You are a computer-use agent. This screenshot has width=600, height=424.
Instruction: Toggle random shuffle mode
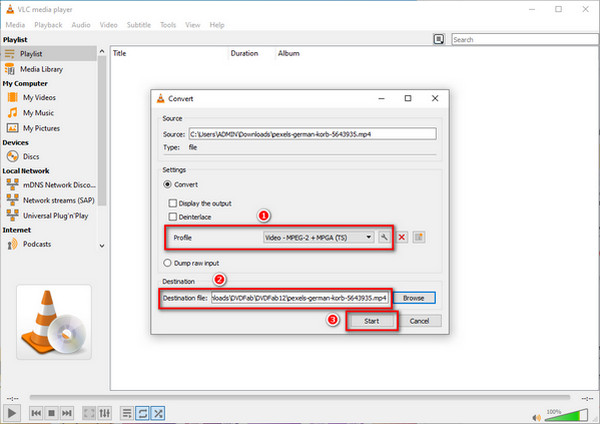(158, 413)
